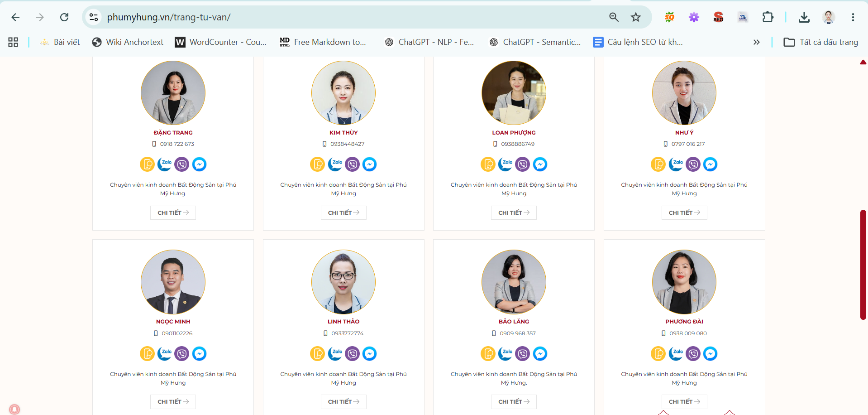The image size is (868, 415).
Task: Click Zalo icon for Phương Đài
Action: tap(676, 353)
